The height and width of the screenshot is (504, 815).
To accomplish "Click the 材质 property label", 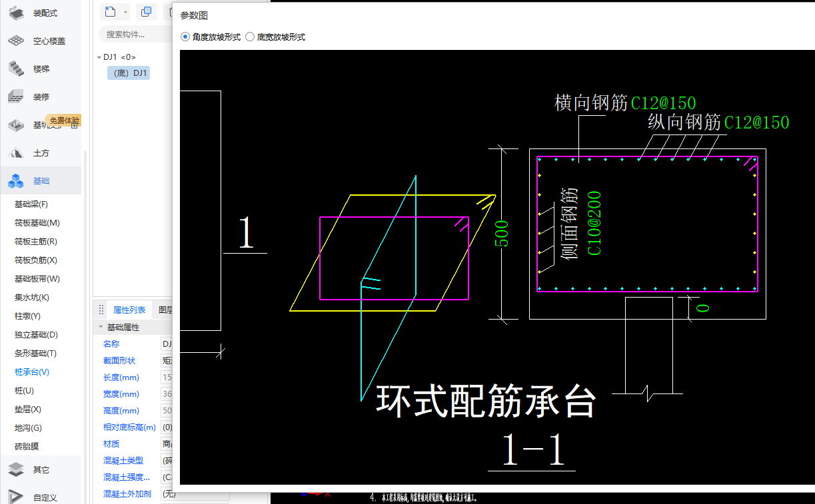I will tap(111, 444).
